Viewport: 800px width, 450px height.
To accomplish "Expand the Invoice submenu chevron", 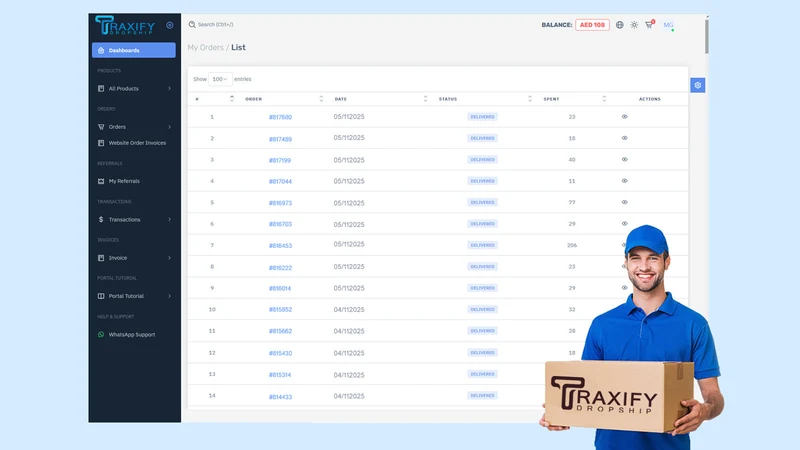I will (169, 258).
